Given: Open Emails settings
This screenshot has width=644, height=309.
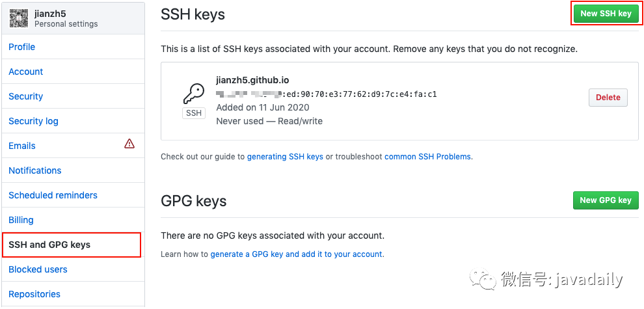Looking at the screenshot, I should coord(22,146).
